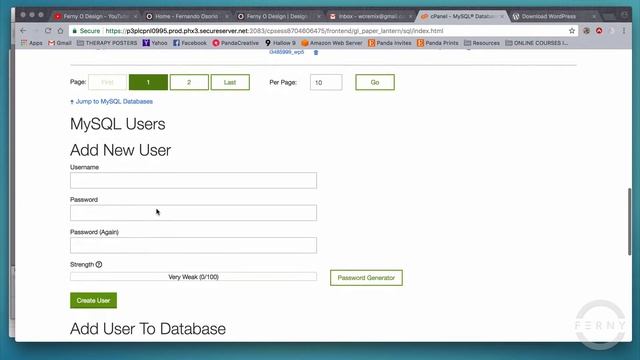Image resolution: width=640 pixels, height=360 pixels.
Task: Expand the THERAPY POSTERS bookmark folder
Action: [107, 43]
